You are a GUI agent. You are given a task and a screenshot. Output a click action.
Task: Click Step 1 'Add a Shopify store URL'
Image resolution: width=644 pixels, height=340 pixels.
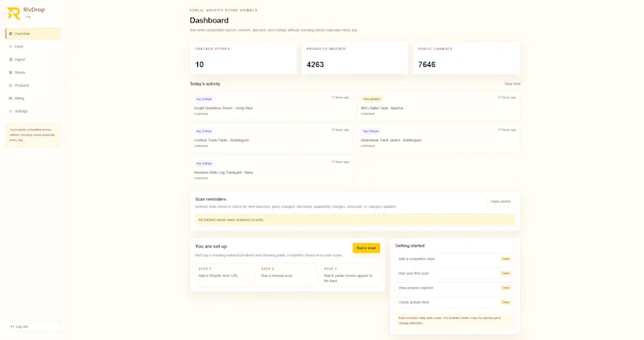225,274
